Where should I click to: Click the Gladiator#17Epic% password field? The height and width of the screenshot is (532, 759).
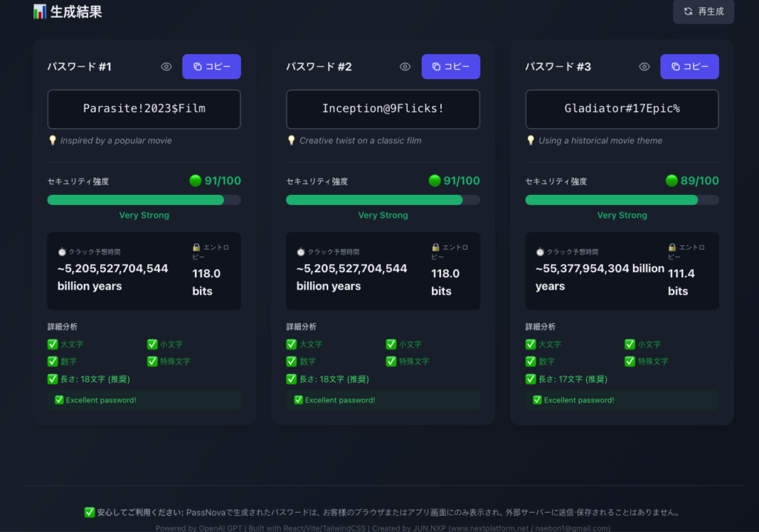[x=622, y=109]
